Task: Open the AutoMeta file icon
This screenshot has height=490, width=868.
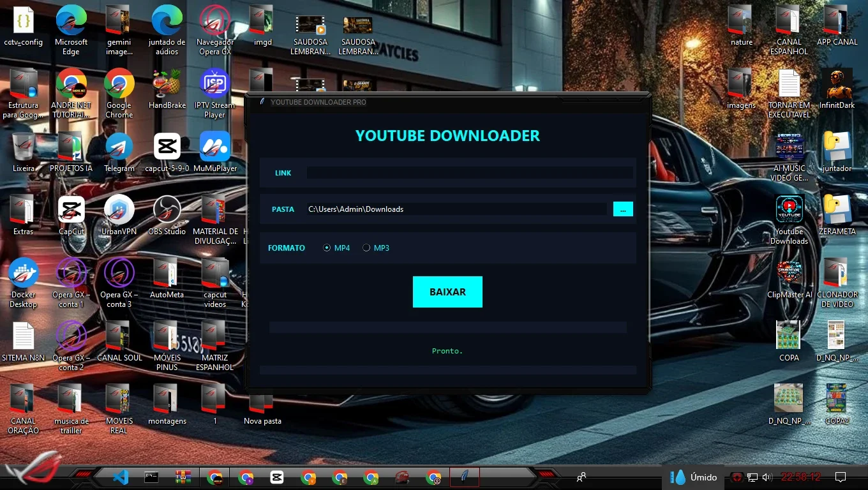Action: [167, 279]
